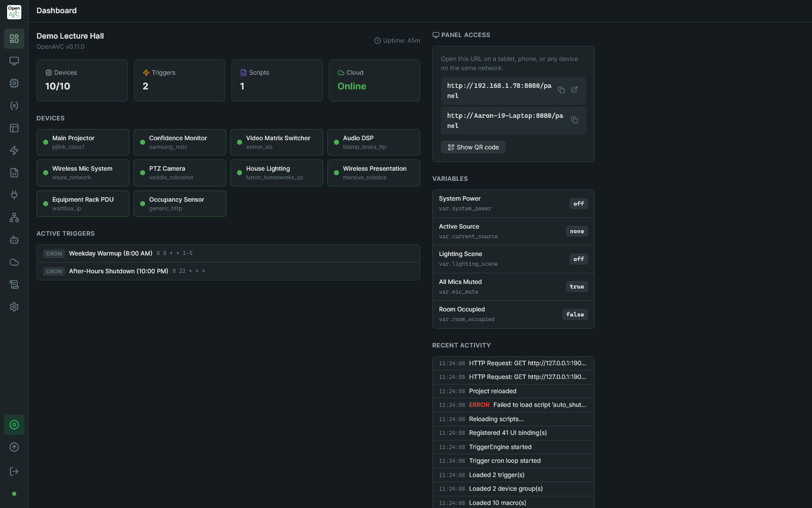Open the UI layout panel icon in the sidebar
This screenshot has width=812, height=508.
(x=14, y=128)
